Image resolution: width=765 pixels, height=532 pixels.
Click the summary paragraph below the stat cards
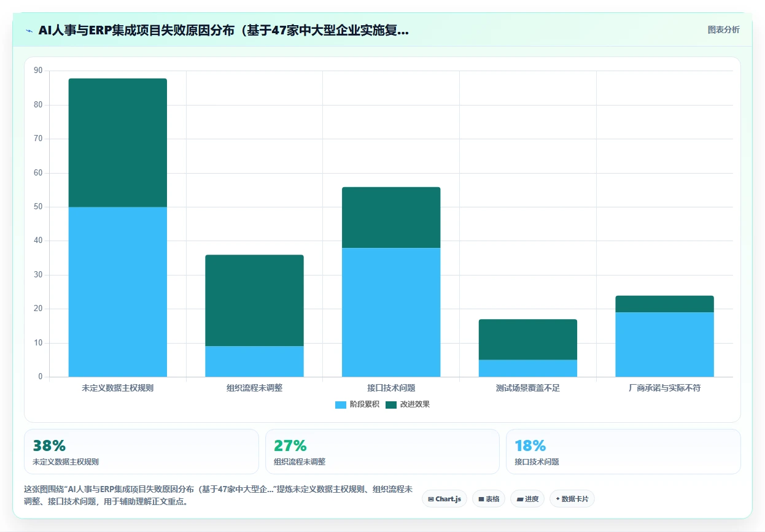click(218, 495)
